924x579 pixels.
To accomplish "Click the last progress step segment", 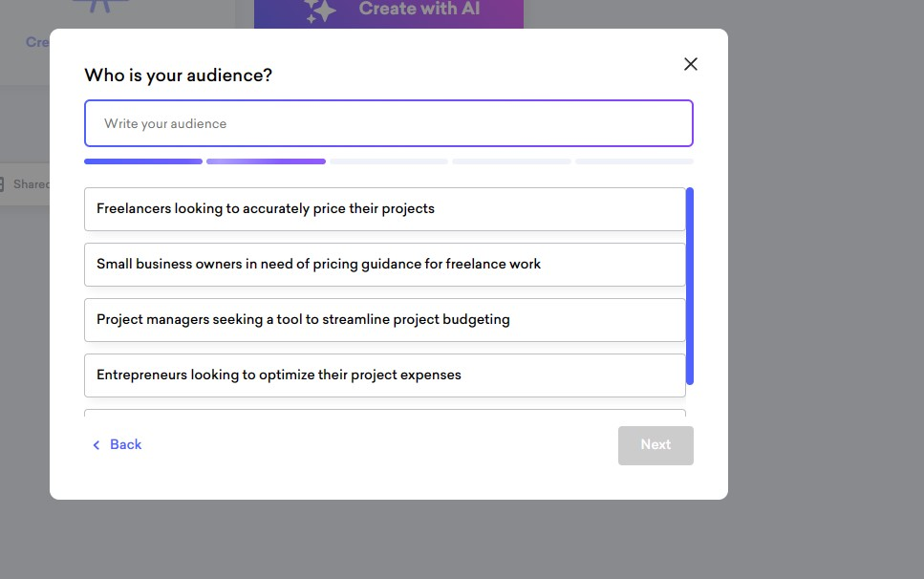I will pos(634,161).
